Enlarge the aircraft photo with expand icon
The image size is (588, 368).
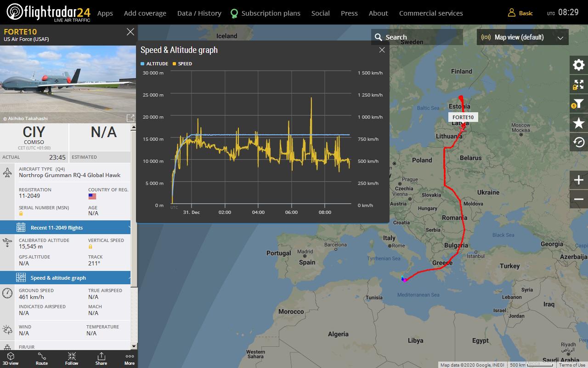coord(130,118)
